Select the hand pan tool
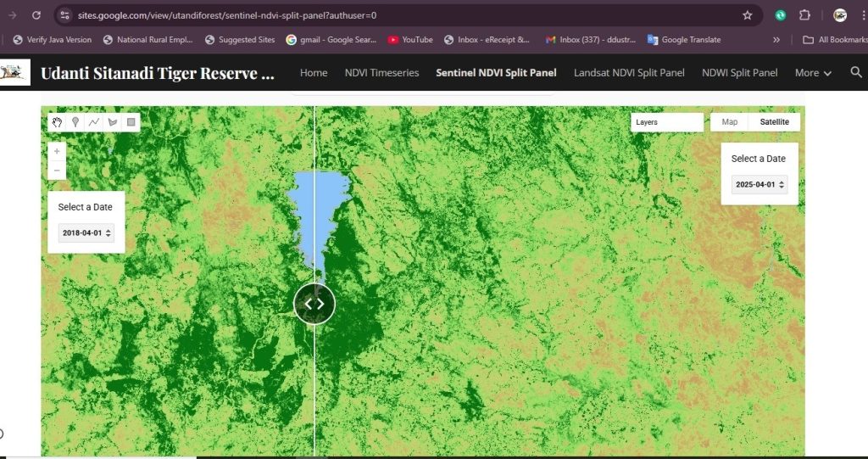868x459 pixels. pyautogui.click(x=58, y=122)
